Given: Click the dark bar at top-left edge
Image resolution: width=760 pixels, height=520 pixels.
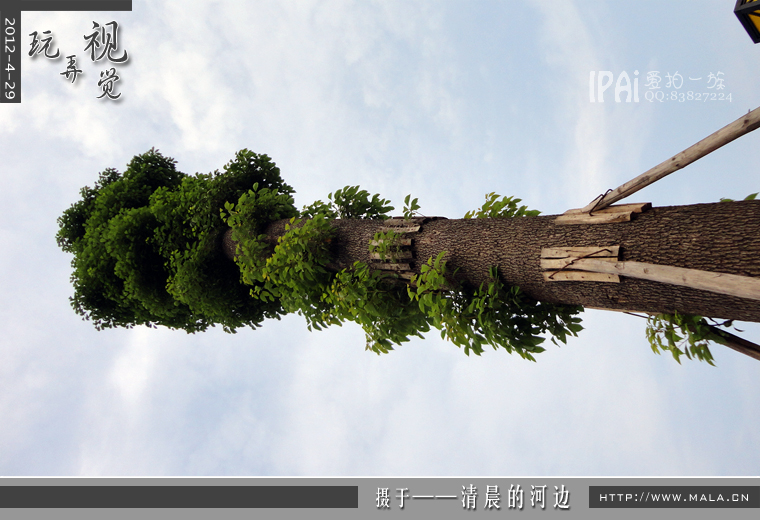Looking at the screenshot, I should 75,5.
